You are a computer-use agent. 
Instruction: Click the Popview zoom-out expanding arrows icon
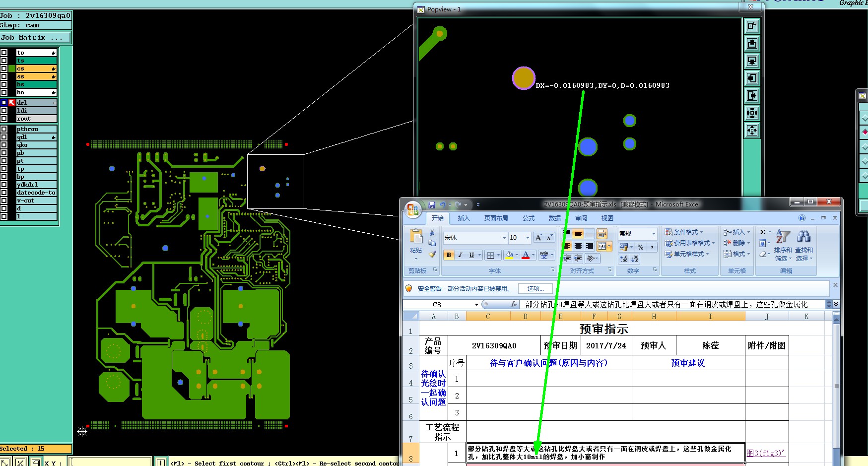point(752,131)
